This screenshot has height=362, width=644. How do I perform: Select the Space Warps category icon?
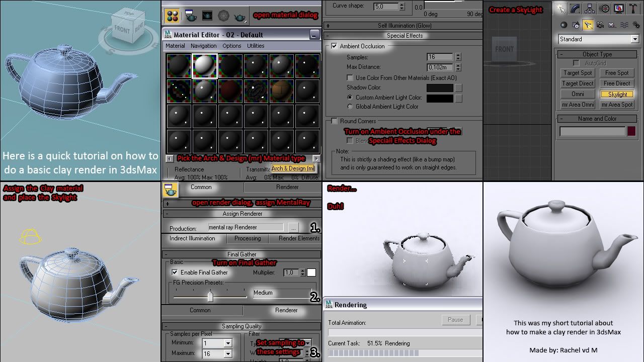(624, 25)
